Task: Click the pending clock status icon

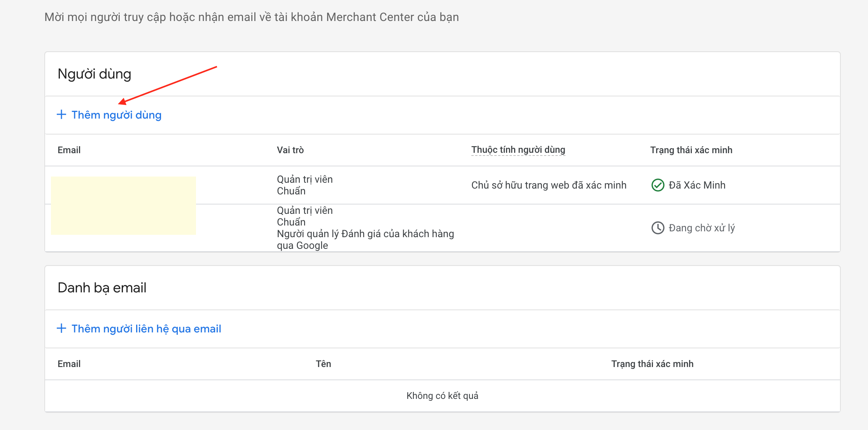Action: click(x=658, y=228)
